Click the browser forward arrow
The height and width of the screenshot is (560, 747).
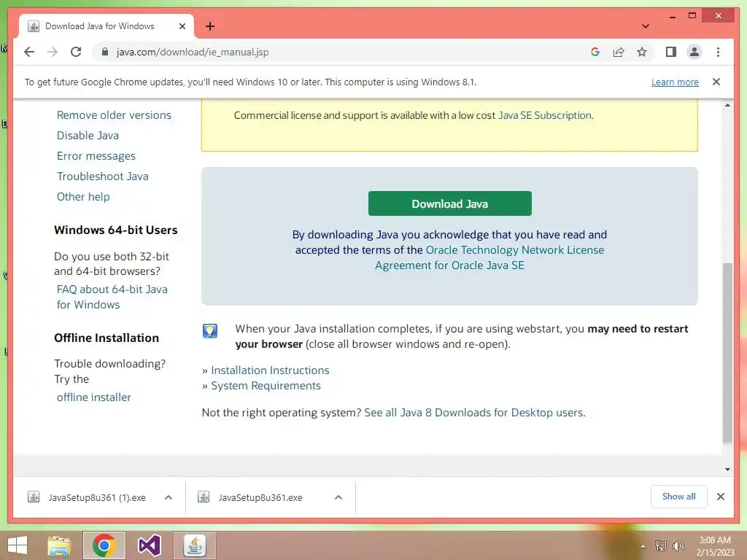[x=53, y=52]
